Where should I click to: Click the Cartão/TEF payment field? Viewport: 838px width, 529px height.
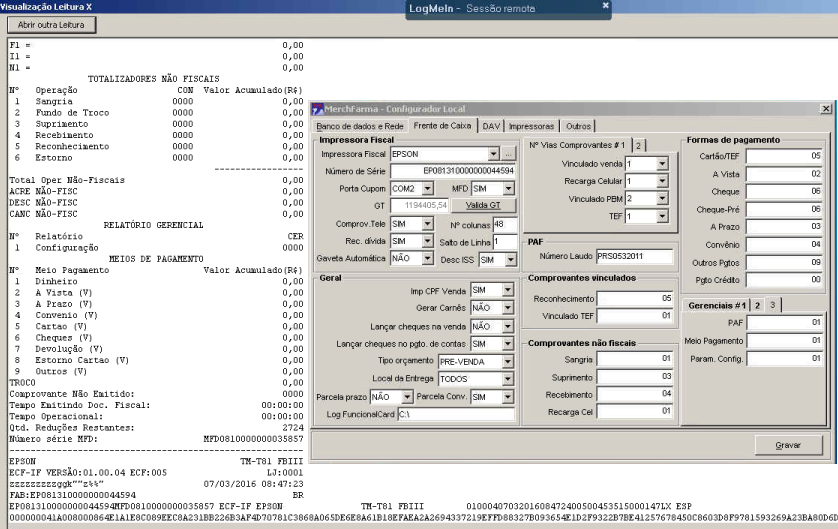[785, 155]
